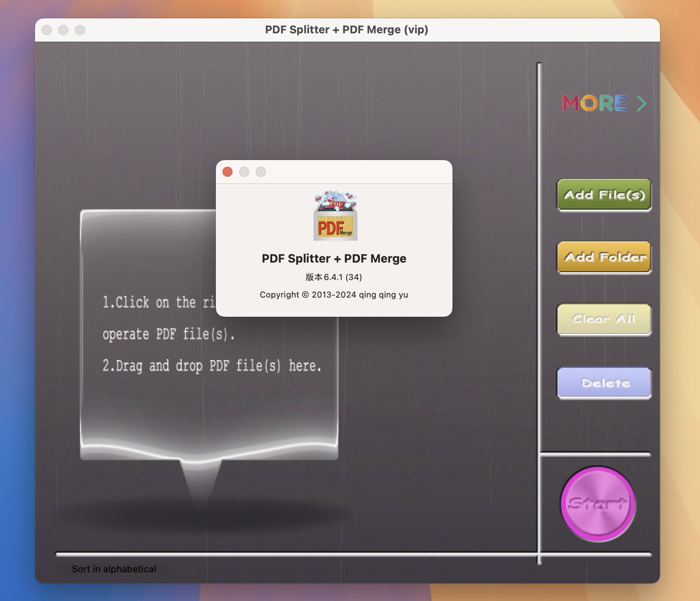Click the PDF Splitter + PDF Merge heading
Screen dimensions: 700x601
coord(334,258)
